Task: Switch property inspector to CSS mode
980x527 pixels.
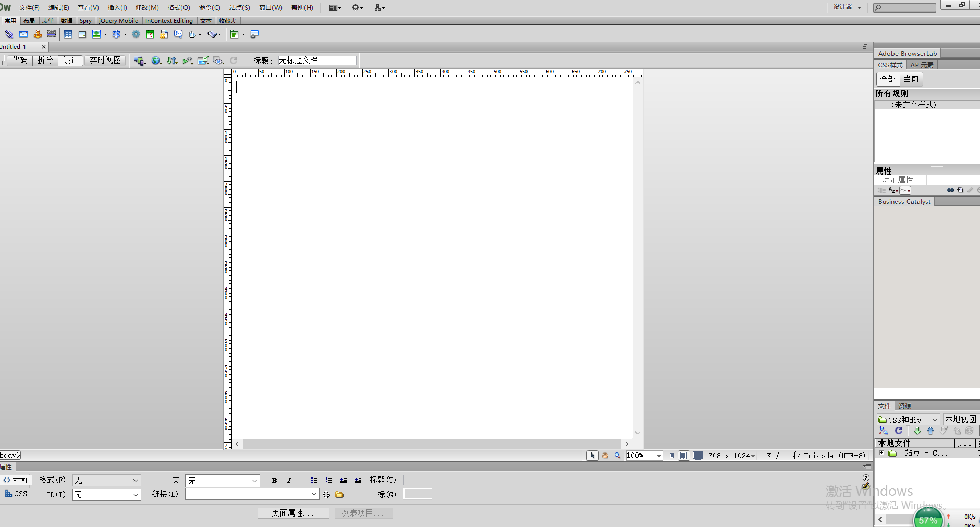Action: click(x=16, y=494)
